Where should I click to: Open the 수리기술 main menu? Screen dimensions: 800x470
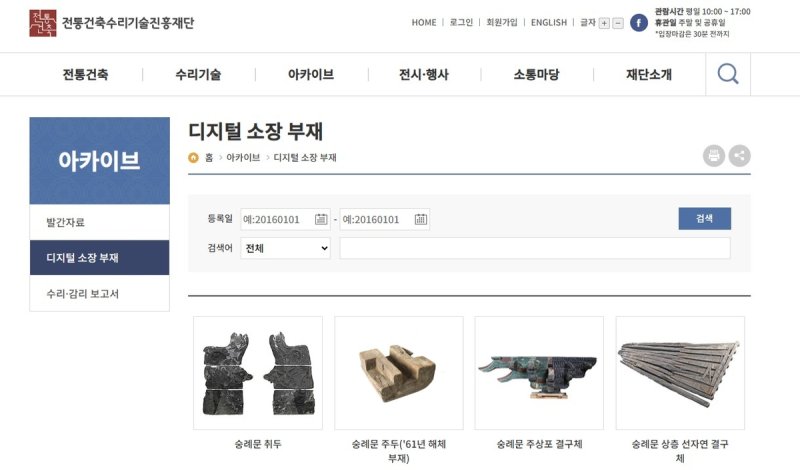(x=198, y=75)
